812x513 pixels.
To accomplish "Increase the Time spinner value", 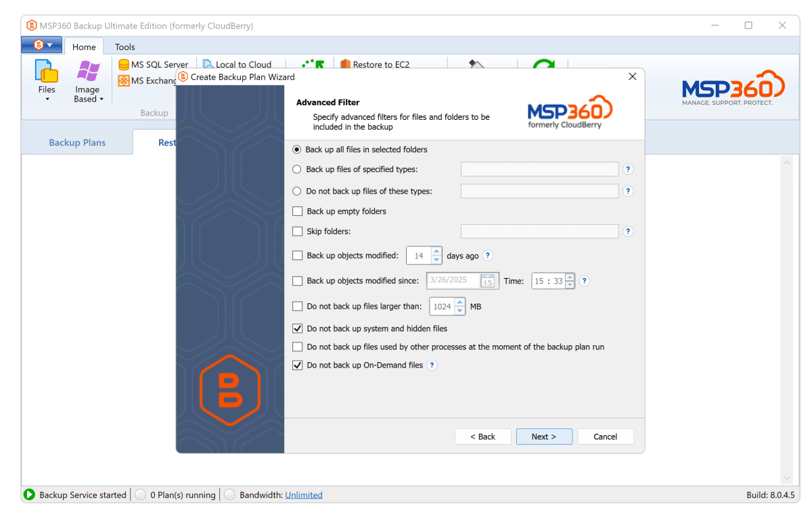I will (570, 277).
